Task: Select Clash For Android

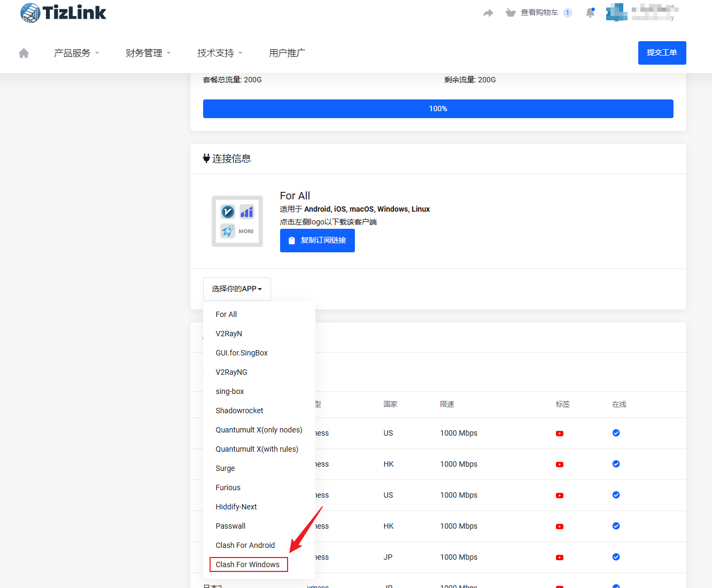Action: (259, 545)
